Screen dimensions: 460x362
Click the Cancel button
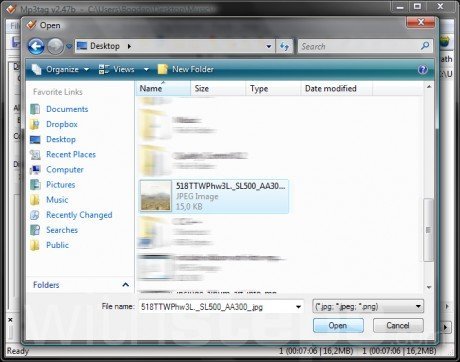coord(398,325)
